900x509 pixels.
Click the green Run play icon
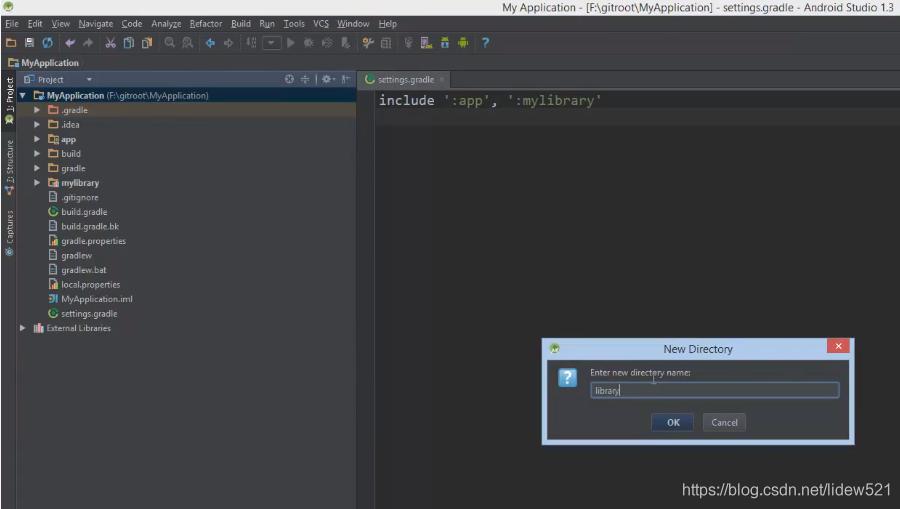tap(290, 43)
